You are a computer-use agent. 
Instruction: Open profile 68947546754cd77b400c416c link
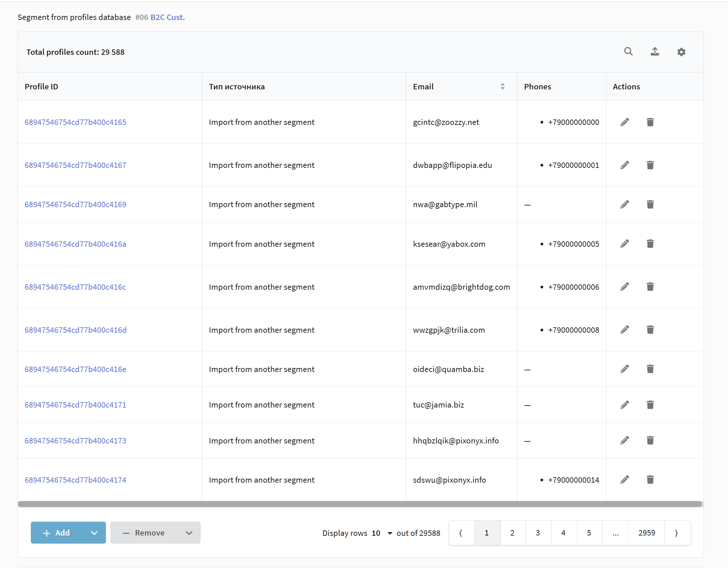pyautogui.click(x=75, y=287)
